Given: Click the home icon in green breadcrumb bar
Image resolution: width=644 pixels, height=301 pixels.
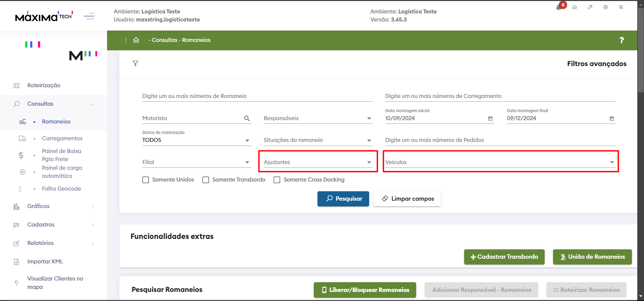Looking at the screenshot, I should click(x=136, y=40).
